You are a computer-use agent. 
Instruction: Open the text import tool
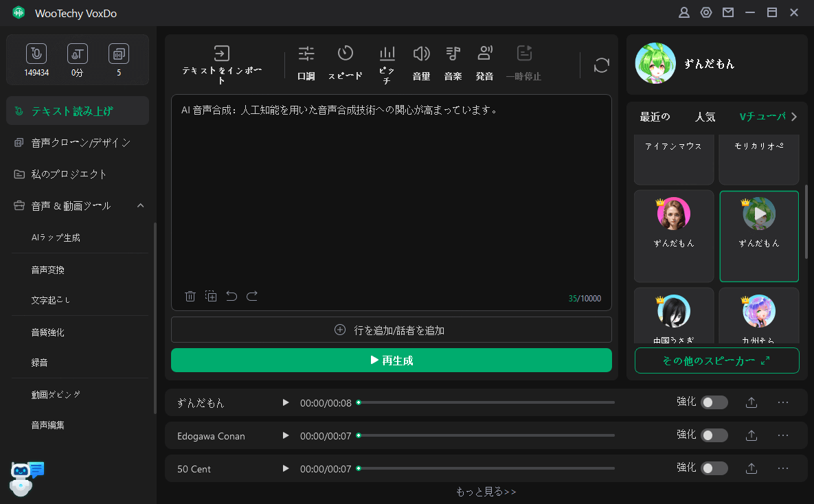pos(222,65)
